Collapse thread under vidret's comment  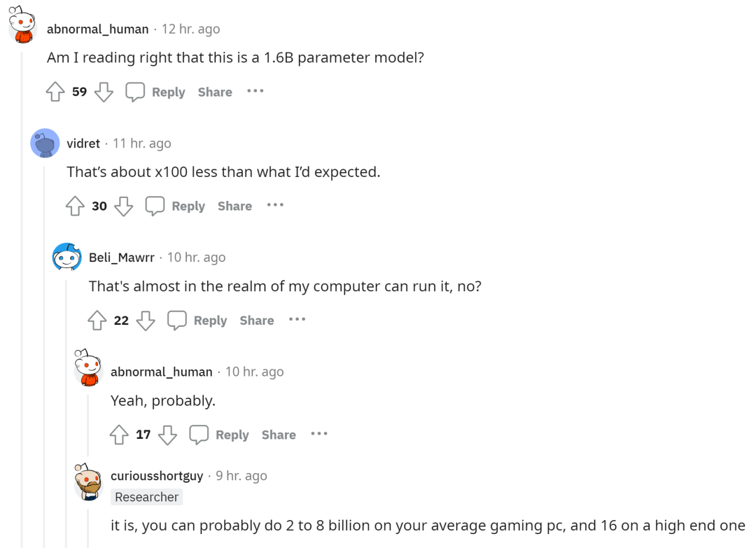tap(44, 350)
